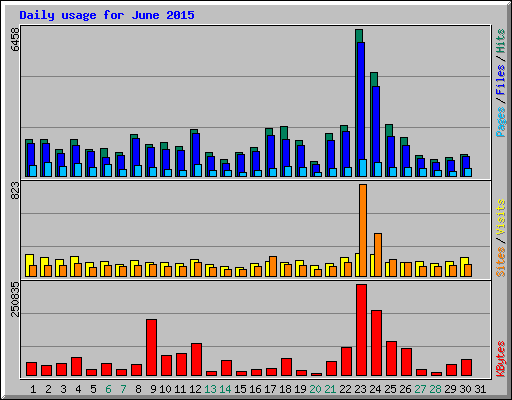Click day 30 on the x-axis
The image size is (512, 400).
pos(465,389)
